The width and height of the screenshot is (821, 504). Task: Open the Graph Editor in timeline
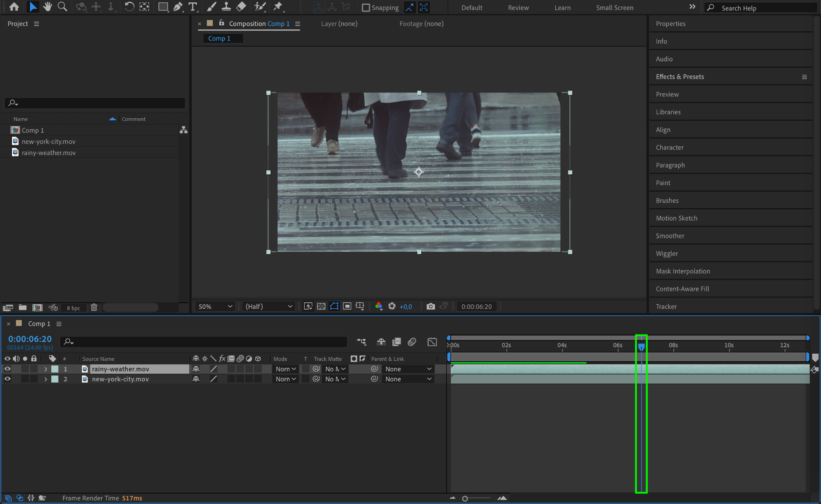432,342
